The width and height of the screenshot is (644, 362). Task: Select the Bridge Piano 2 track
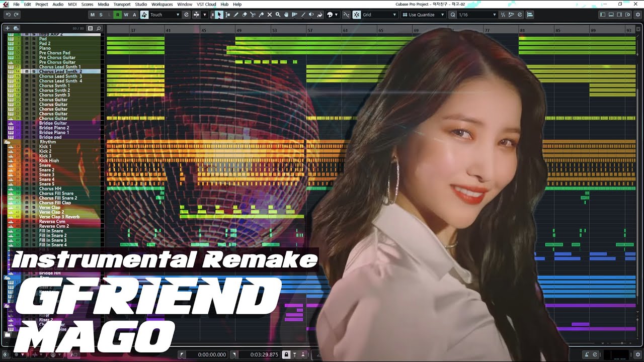coord(54,128)
